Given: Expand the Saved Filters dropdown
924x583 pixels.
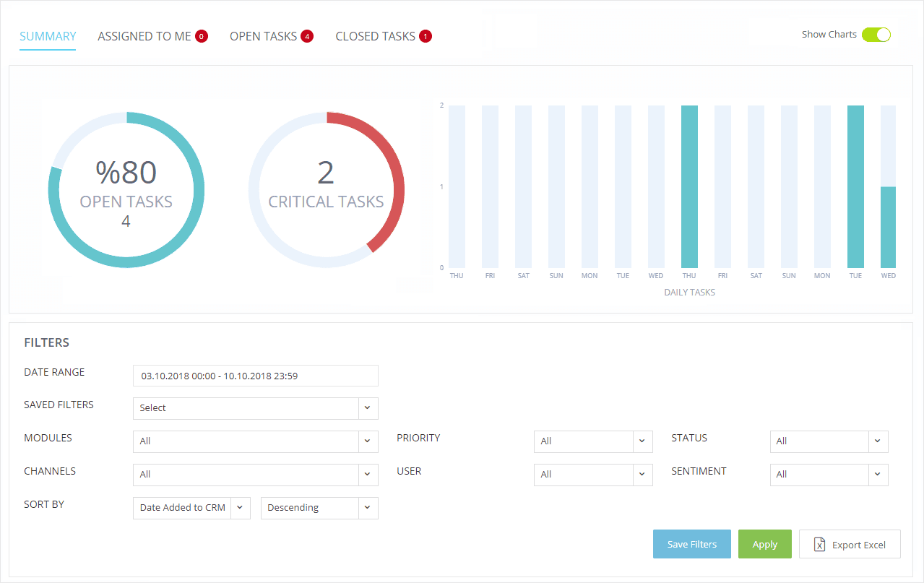Looking at the screenshot, I should (x=256, y=408).
